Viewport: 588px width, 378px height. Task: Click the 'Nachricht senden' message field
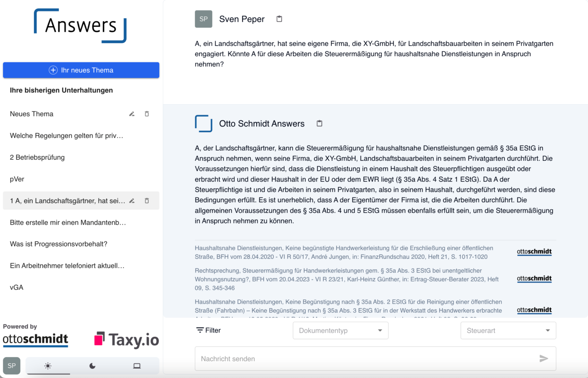click(365, 359)
